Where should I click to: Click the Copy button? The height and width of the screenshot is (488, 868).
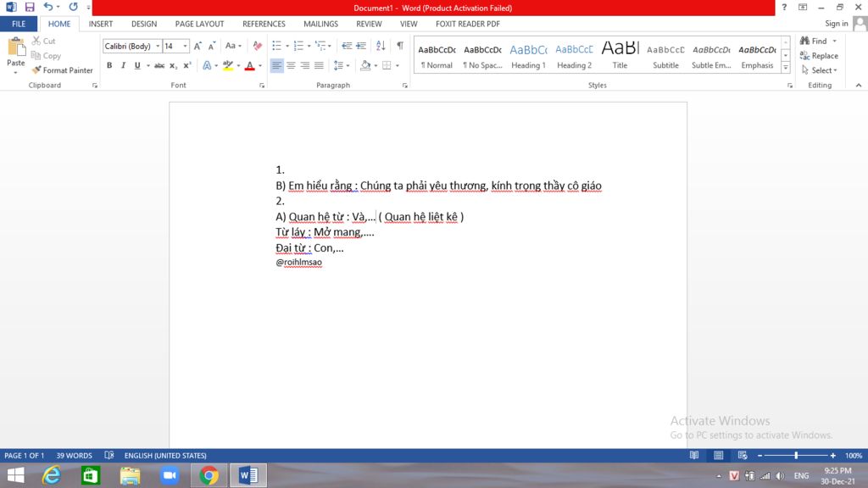(x=46, y=56)
